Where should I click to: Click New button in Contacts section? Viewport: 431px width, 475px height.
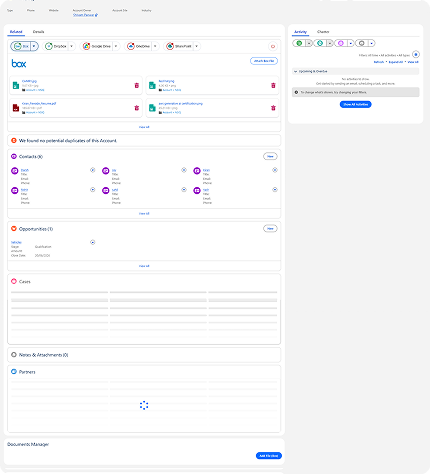point(270,156)
